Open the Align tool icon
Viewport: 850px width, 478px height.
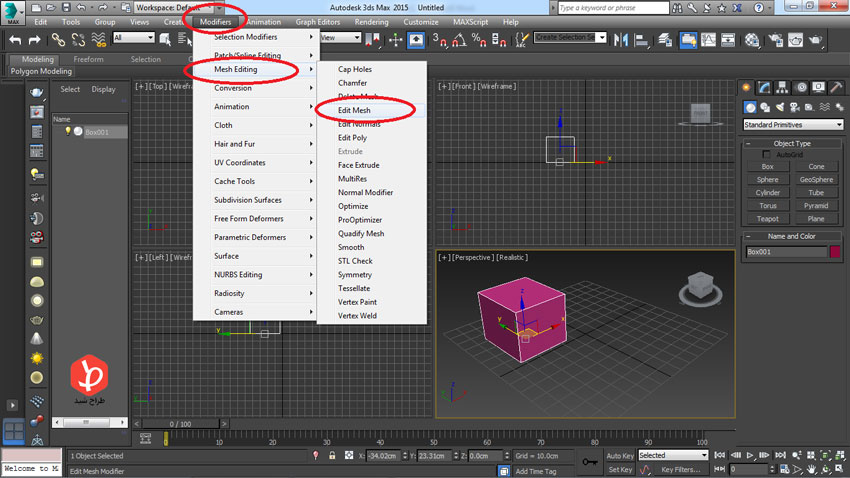[641, 40]
